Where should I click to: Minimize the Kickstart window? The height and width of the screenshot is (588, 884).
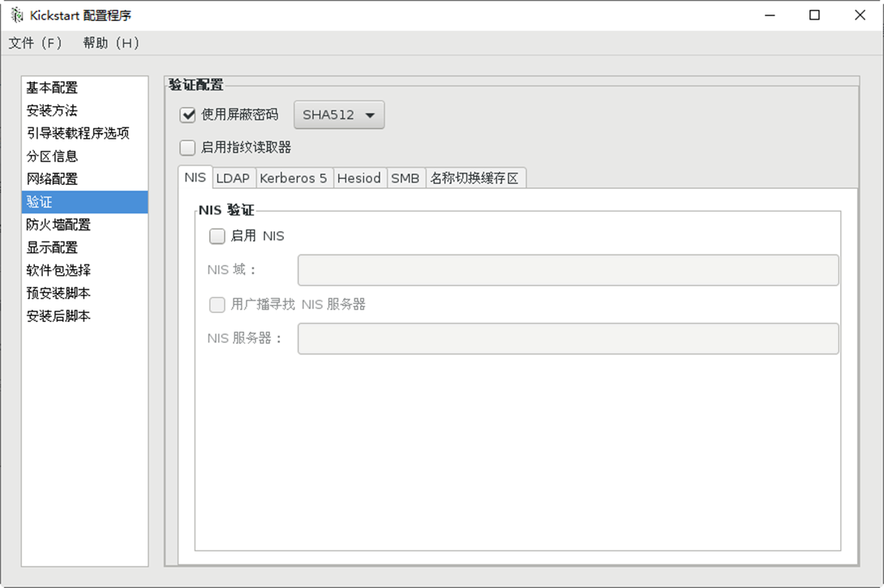[770, 15]
